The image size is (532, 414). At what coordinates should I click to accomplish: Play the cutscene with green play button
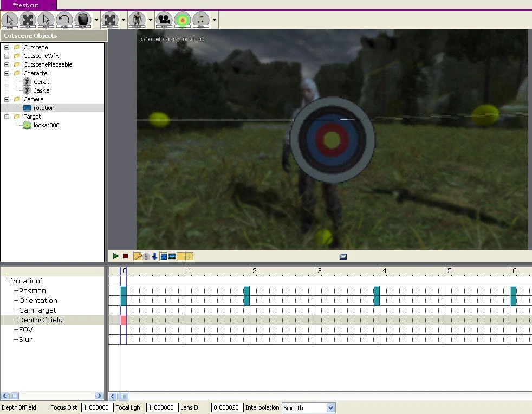pyautogui.click(x=115, y=256)
